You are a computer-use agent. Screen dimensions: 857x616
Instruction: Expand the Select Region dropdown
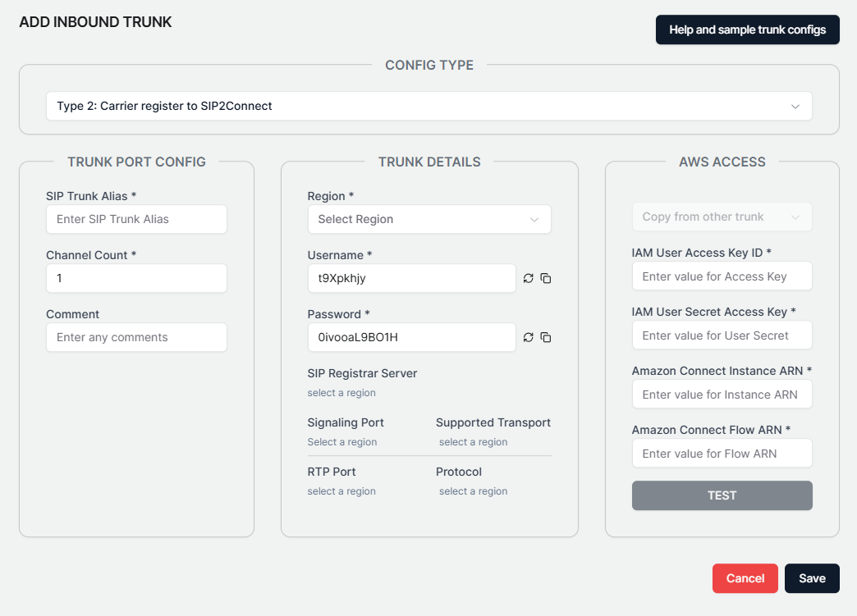tap(429, 219)
